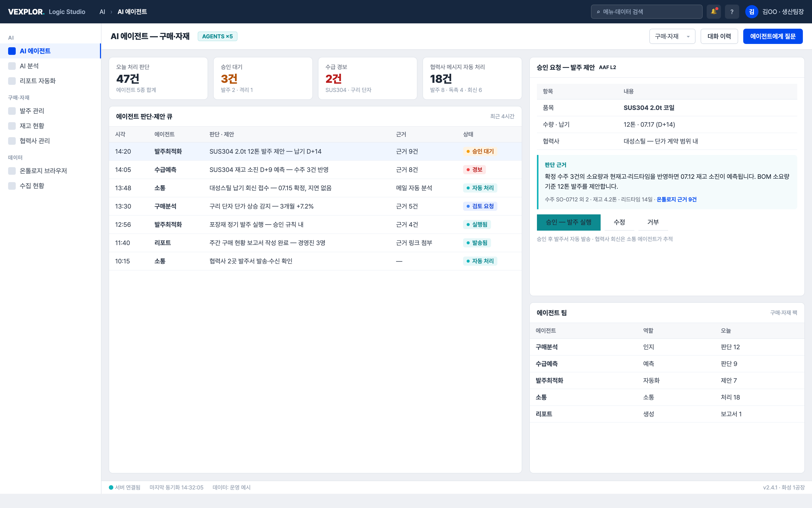
Task: Select the 14:05 수급예측 queue row
Action: [x=315, y=170]
